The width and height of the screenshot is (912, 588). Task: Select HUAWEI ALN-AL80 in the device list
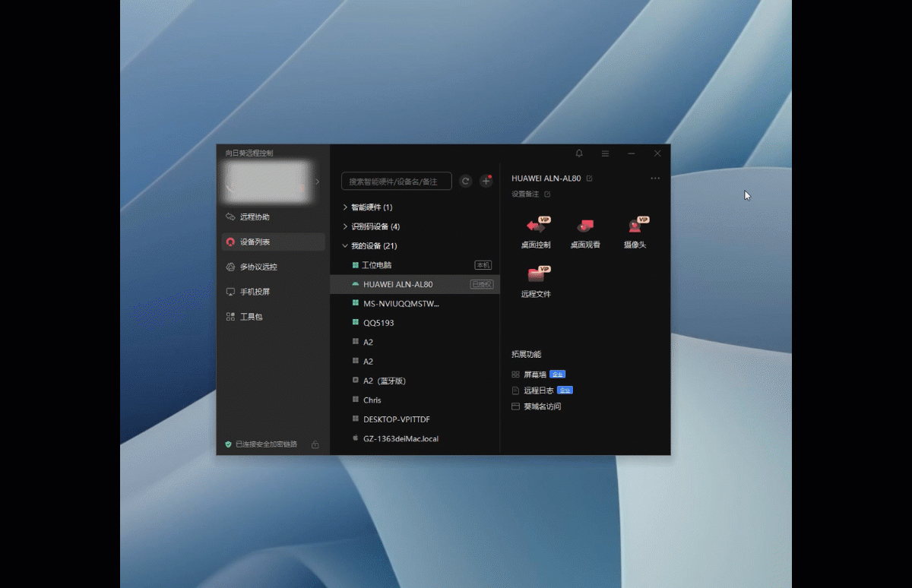coord(415,284)
